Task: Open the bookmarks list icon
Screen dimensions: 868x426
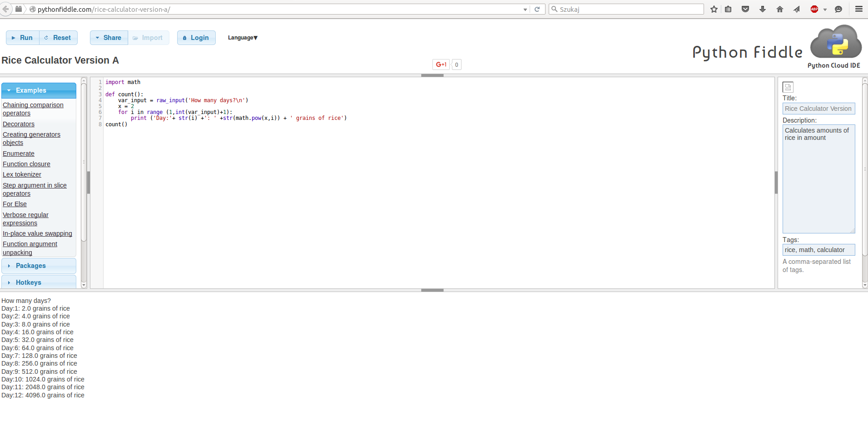Action: [728, 9]
